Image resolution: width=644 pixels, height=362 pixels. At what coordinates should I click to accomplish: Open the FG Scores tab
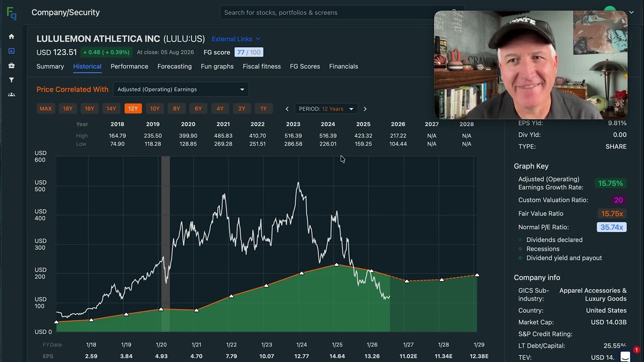click(305, 66)
